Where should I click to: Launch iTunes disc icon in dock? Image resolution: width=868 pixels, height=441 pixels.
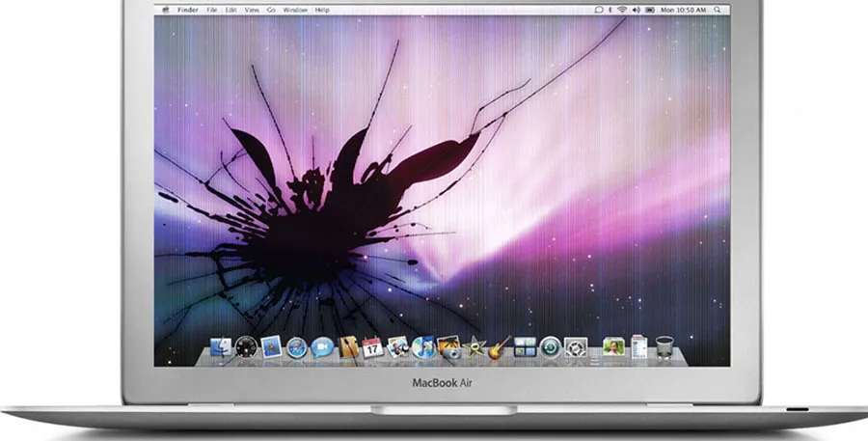pyautogui.click(x=423, y=348)
